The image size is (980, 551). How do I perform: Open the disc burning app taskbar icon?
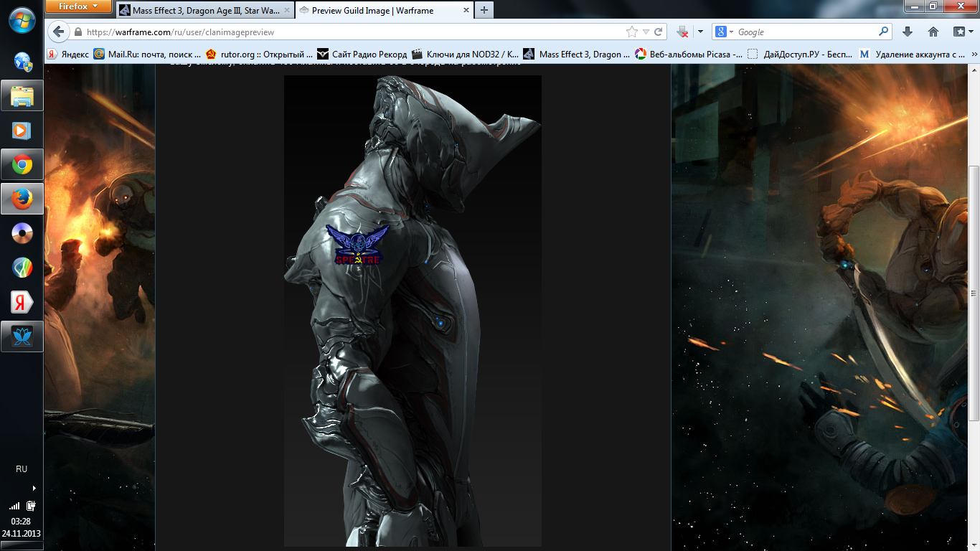tap(22, 233)
